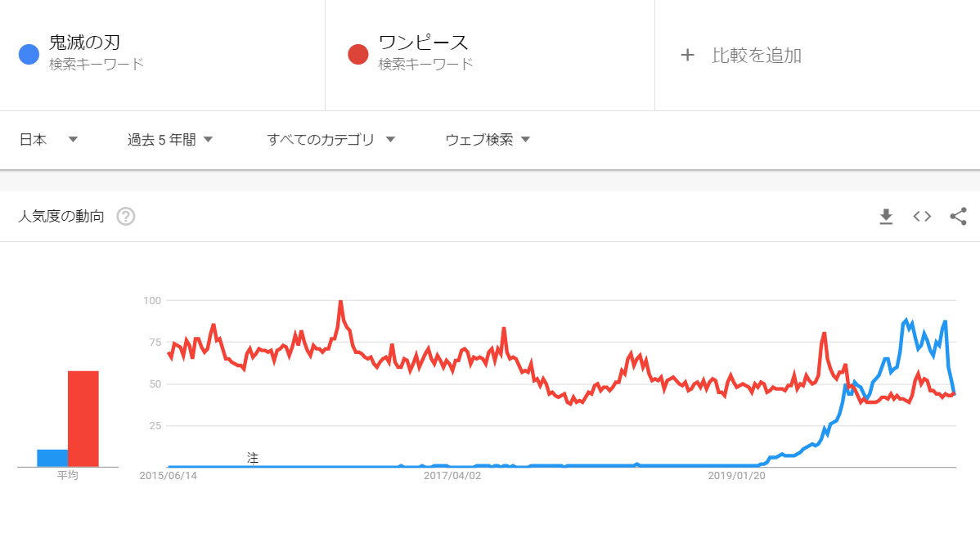
Task: Open the embed code icon
Action: point(922,216)
